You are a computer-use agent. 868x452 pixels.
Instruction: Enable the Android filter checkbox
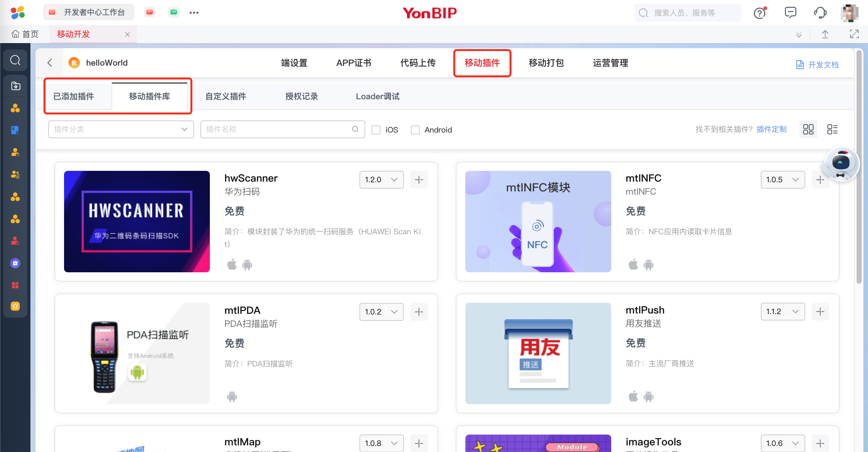pos(415,130)
